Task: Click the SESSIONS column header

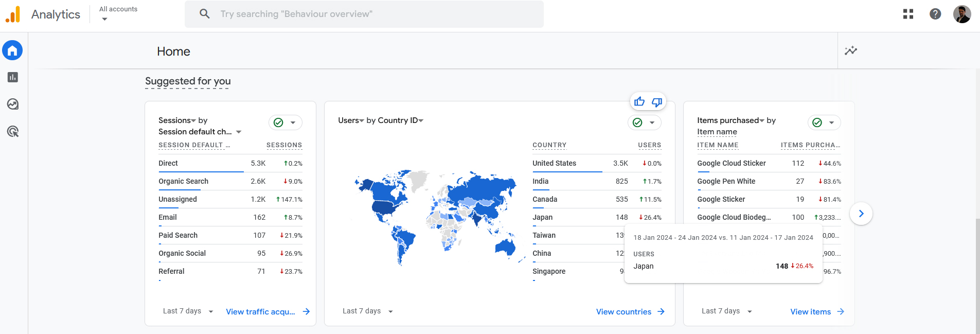Action: (284, 145)
